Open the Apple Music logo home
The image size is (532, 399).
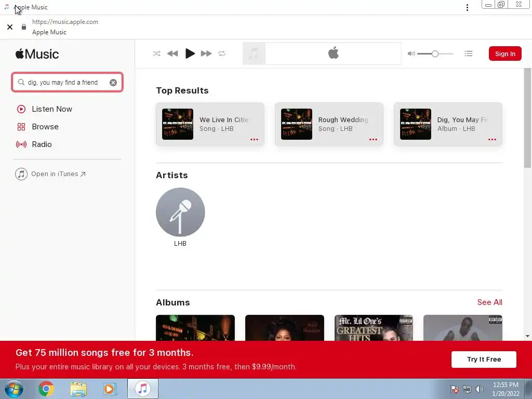pos(37,54)
